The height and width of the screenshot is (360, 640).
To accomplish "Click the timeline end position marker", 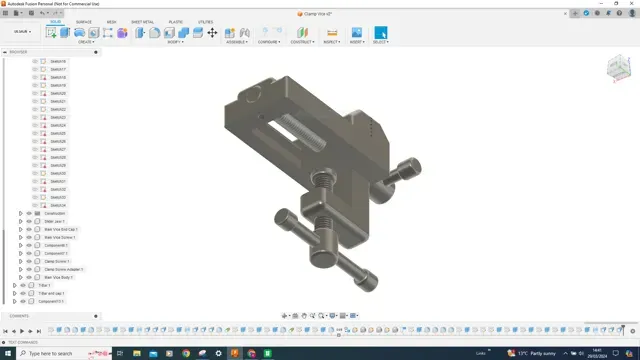I will [623, 330].
